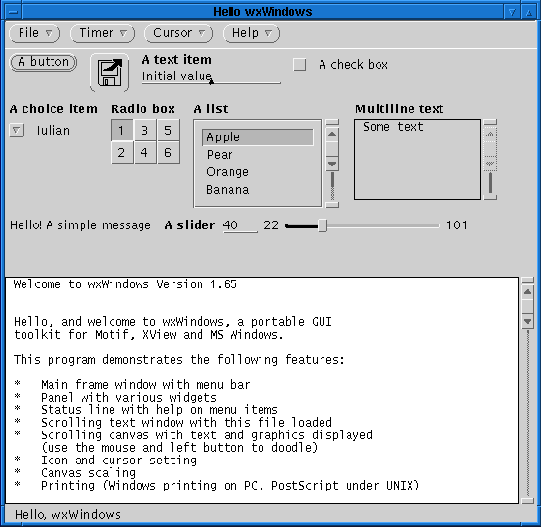
Task: Toggle 'A check box' checkbox
Action: 299,65
